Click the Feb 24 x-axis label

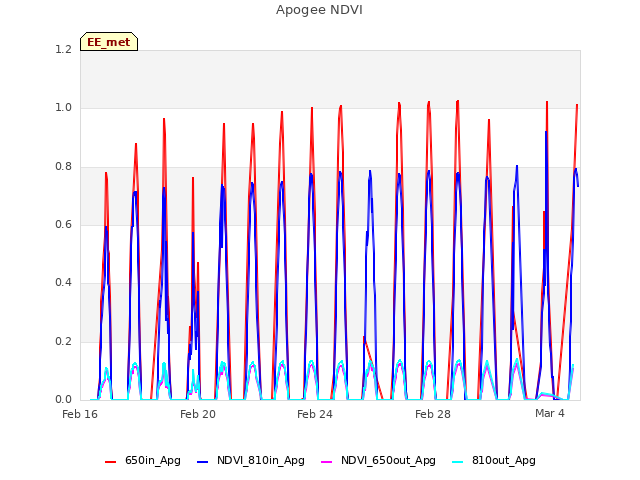coord(315,414)
